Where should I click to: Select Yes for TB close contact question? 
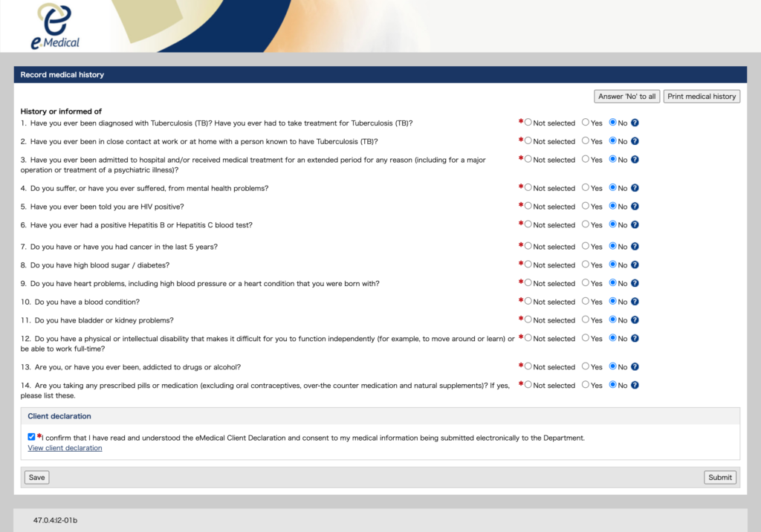(x=586, y=141)
